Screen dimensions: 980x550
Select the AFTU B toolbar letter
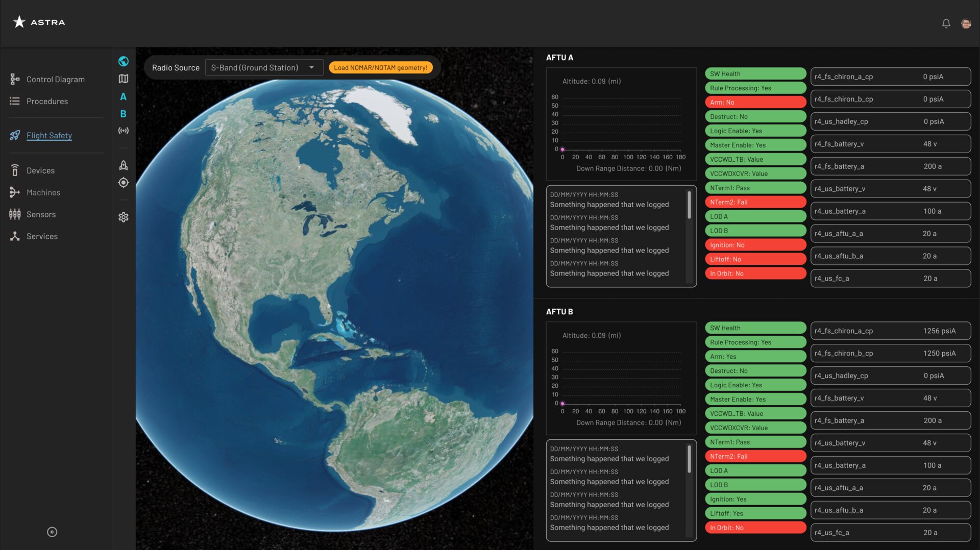[123, 114]
